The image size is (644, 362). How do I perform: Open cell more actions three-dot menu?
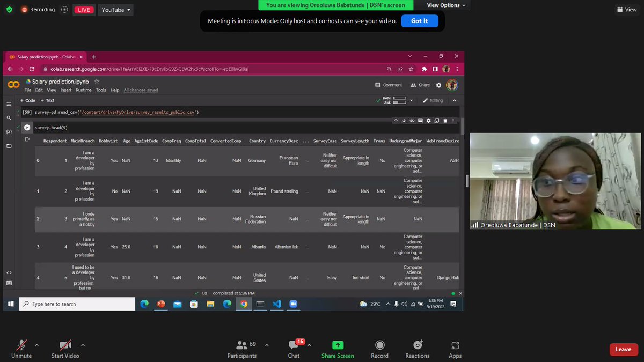tap(453, 121)
